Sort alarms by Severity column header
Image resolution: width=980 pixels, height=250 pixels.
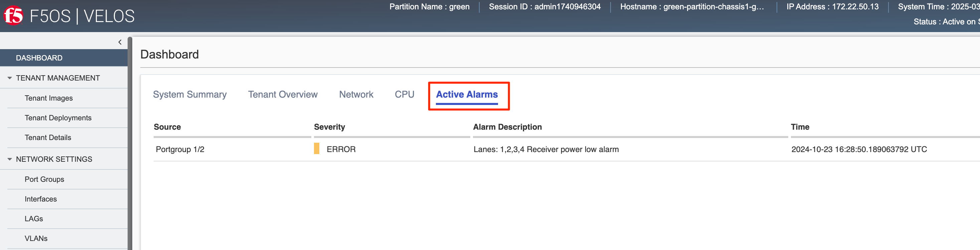pyautogui.click(x=329, y=127)
